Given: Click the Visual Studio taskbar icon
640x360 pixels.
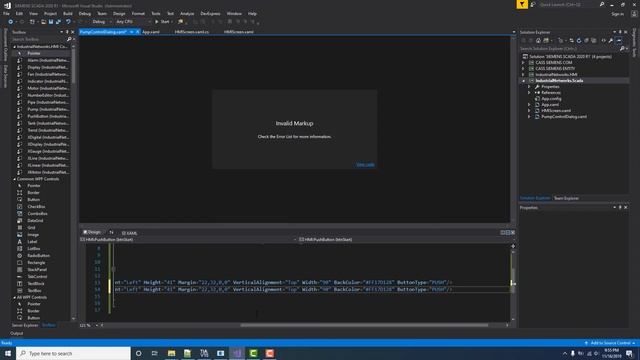Looking at the screenshot, I should pyautogui.click(x=237, y=353).
